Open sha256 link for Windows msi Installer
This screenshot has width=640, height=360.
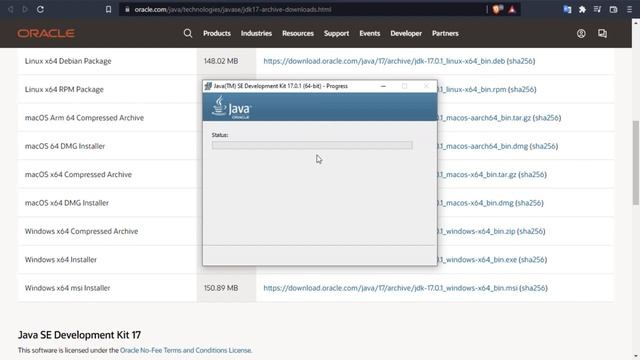coord(533,288)
